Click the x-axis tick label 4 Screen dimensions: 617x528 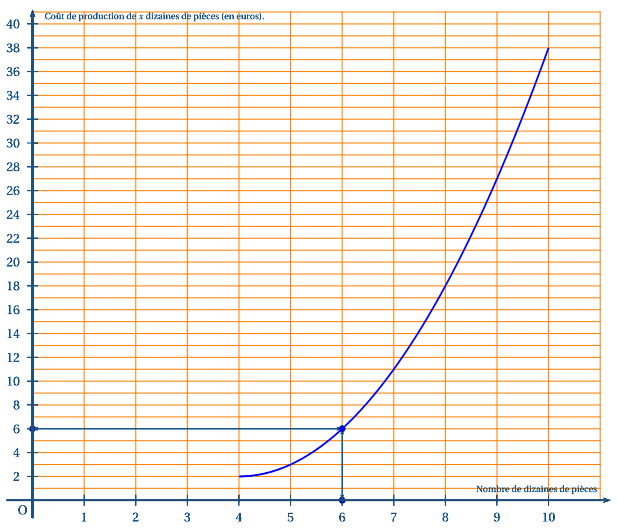(239, 517)
